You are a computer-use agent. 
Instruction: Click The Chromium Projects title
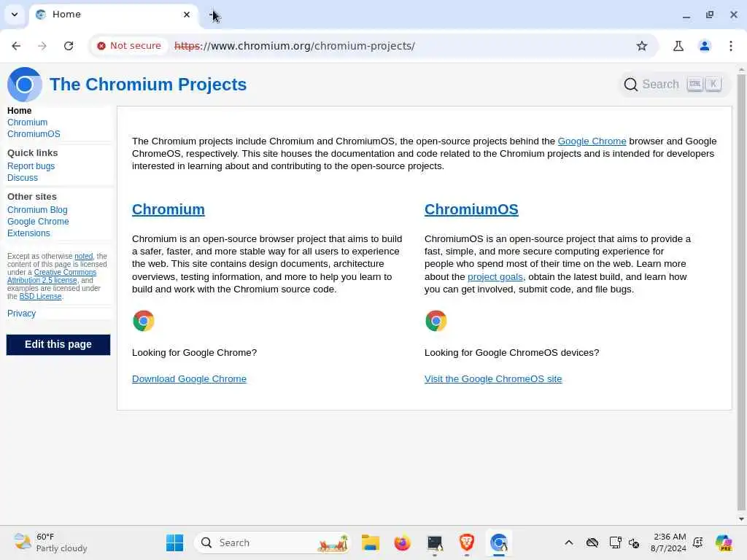[x=148, y=85]
